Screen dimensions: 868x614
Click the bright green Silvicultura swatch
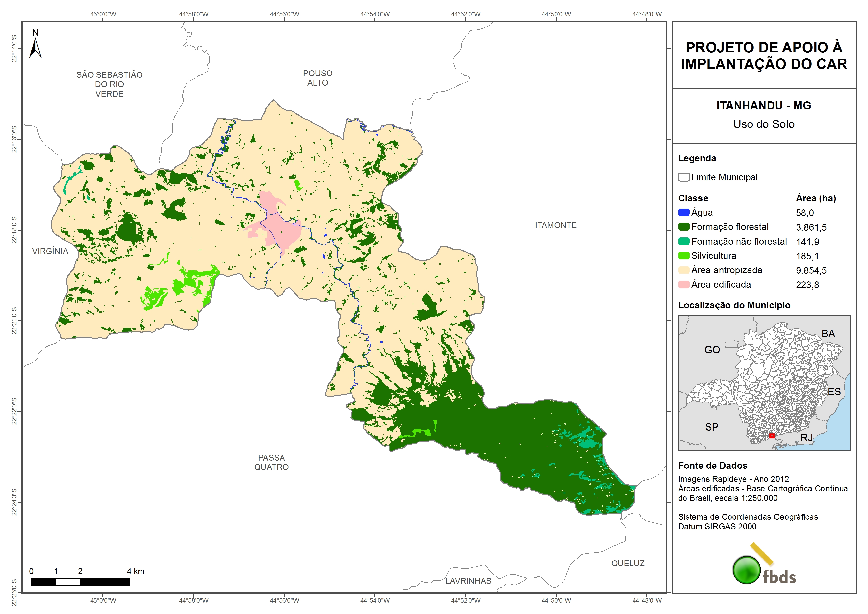[x=683, y=255]
